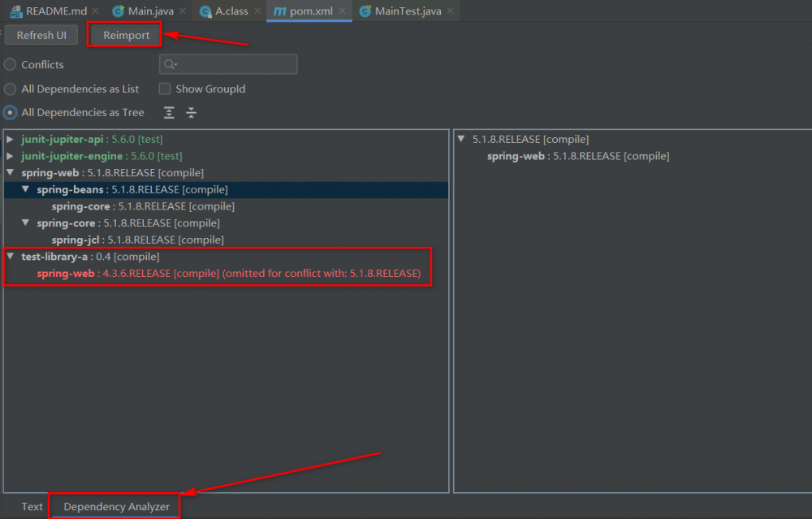This screenshot has height=519, width=812.
Task: Select spring-beans 5.1.8.RELEASE row
Action: point(226,189)
